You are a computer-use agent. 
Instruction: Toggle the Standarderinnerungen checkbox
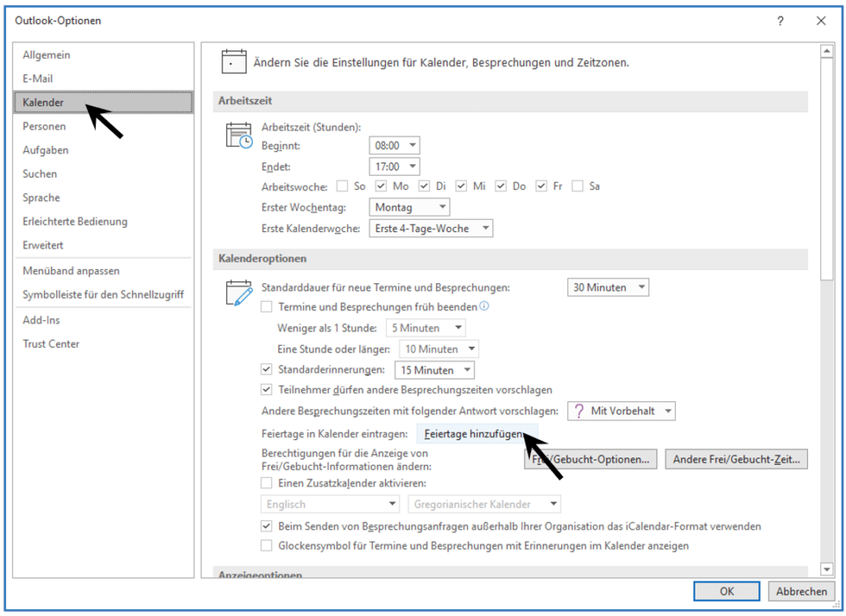click(267, 369)
